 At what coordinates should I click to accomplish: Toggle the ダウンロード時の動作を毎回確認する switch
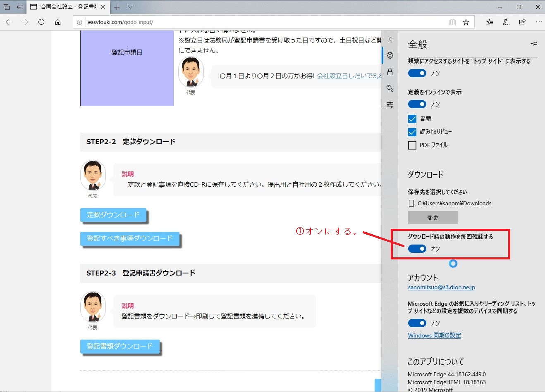click(x=417, y=249)
